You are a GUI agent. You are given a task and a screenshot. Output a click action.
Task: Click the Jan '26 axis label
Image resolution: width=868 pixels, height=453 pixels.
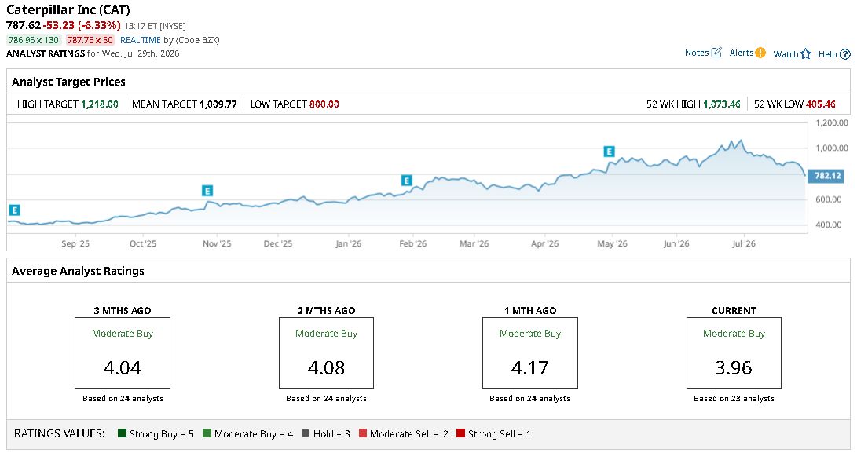[348, 243]
